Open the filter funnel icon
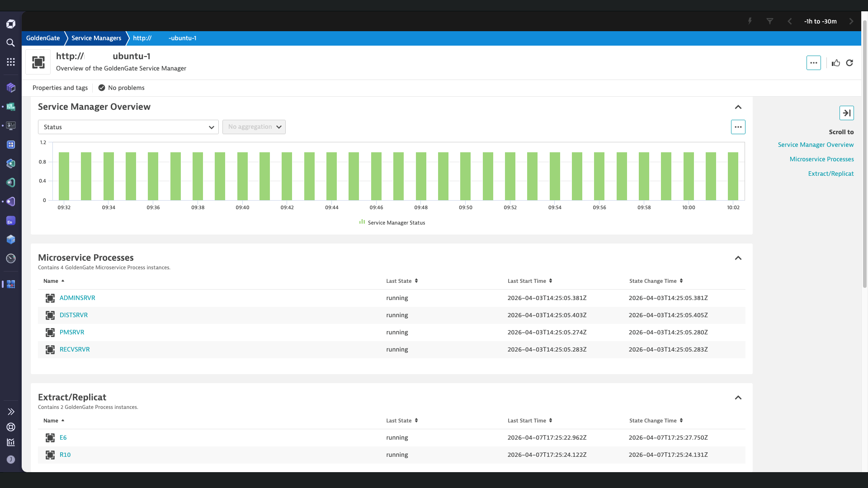Viewport: 868px width, 488px height. point(769,21)
